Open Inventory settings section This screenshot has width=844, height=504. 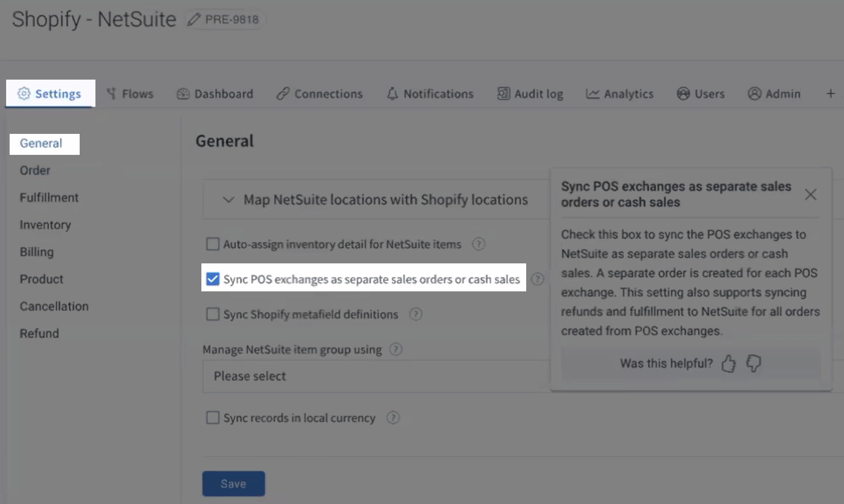45,225
